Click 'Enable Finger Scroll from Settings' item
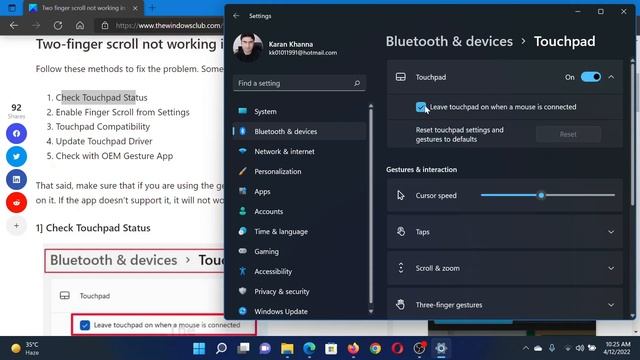The image size is (640, 360). [x=122, y=112]
